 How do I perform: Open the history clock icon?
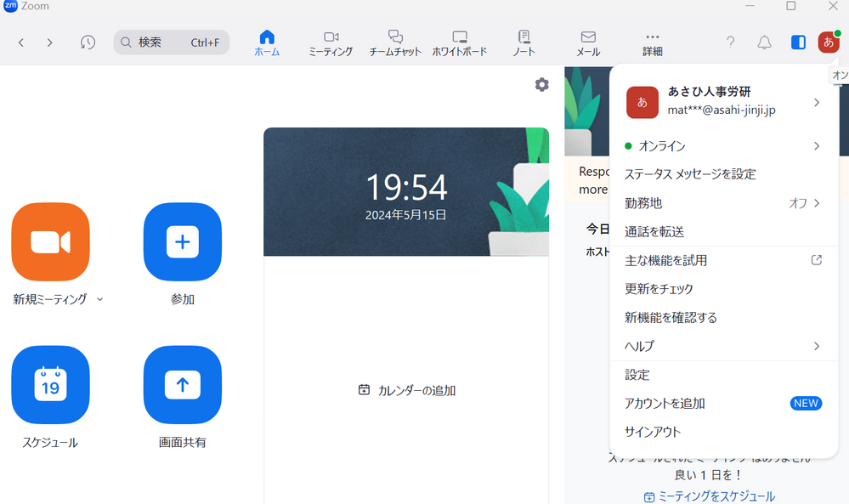(88, 42)
